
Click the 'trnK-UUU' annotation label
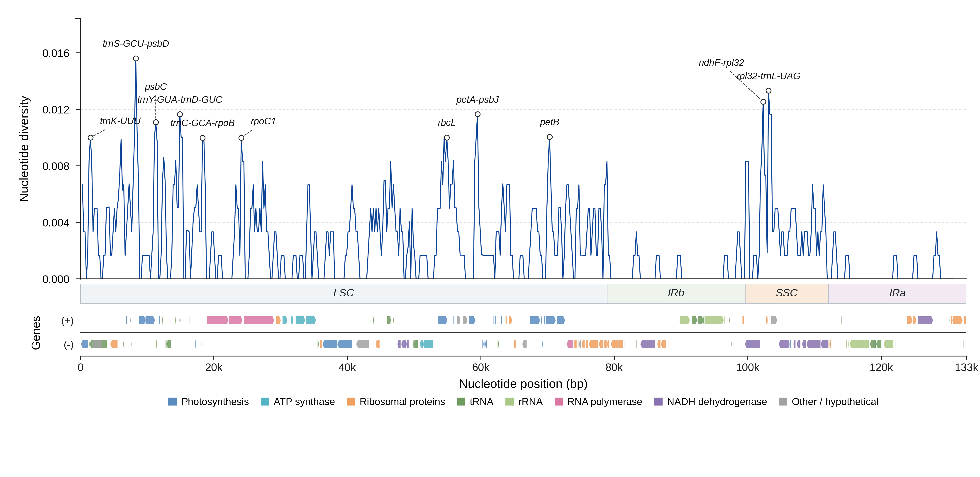120,121
